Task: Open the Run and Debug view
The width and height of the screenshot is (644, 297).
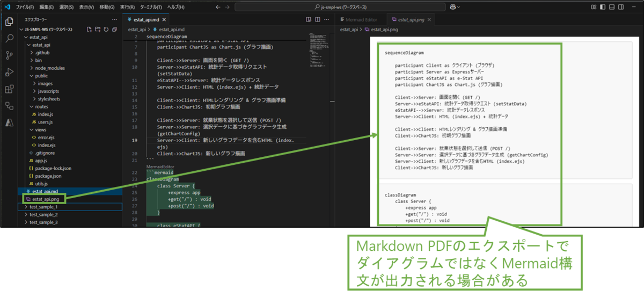Action: [9, 72]
